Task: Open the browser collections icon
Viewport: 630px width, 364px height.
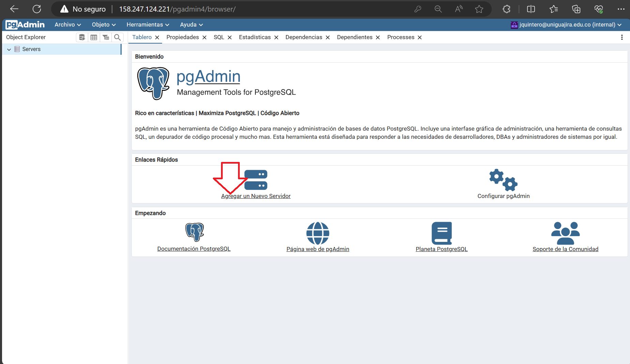Action: (576, 9)
